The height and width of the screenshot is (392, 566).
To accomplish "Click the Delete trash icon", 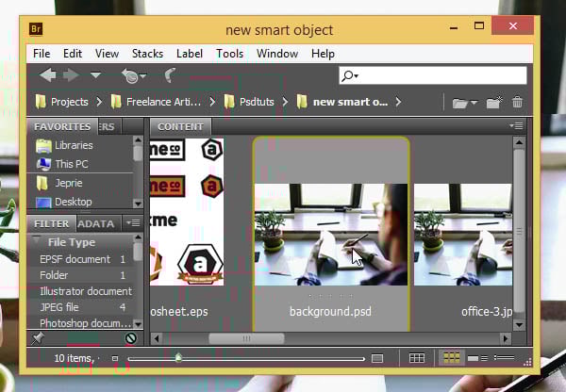I will (517, 102).
